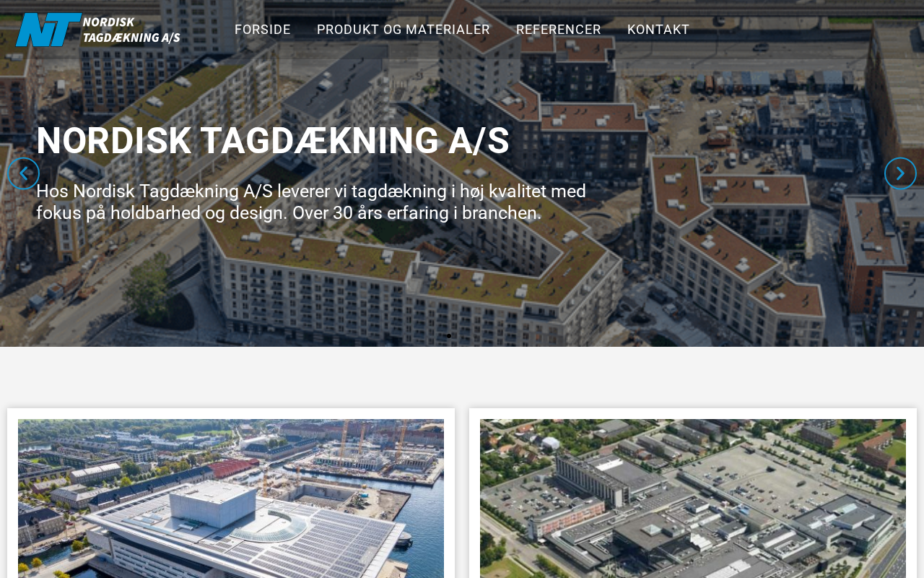Select the black slider pagination dot
This screenshot has height=578, width=924.
tap(449, 336)
